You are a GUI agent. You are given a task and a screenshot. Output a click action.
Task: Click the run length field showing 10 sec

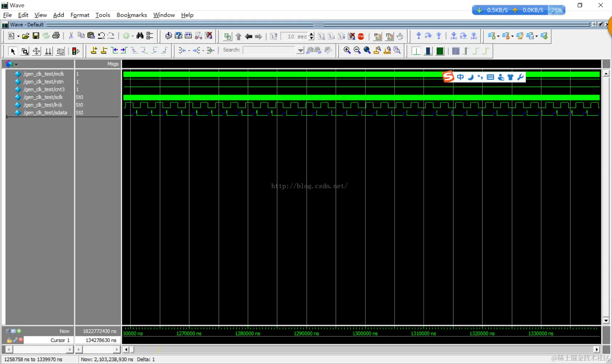point(295,36)
